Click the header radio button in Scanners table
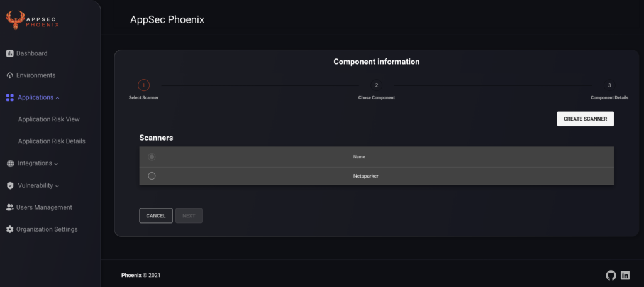 click(152, 156)
